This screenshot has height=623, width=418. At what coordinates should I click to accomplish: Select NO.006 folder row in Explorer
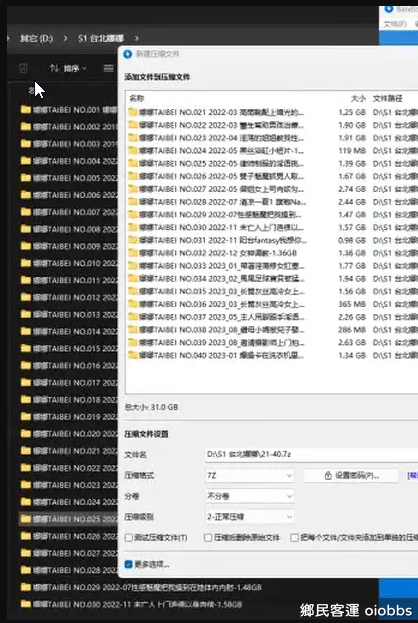point(68,195)
